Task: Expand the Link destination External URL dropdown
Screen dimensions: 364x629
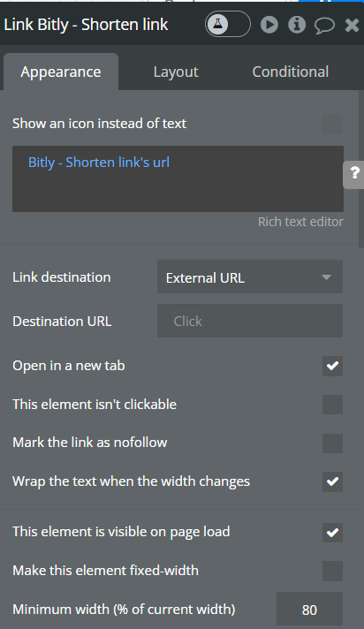Action: pos(250,277)
